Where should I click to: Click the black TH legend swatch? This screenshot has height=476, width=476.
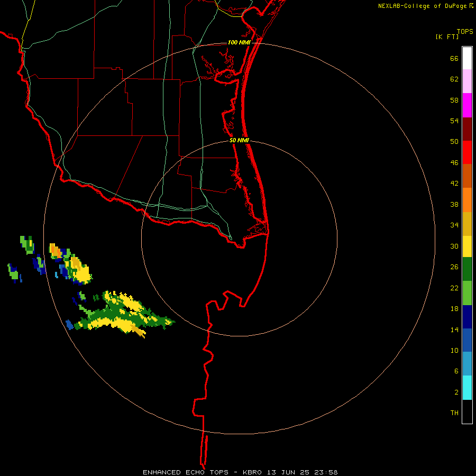click(x=467, y=411)
